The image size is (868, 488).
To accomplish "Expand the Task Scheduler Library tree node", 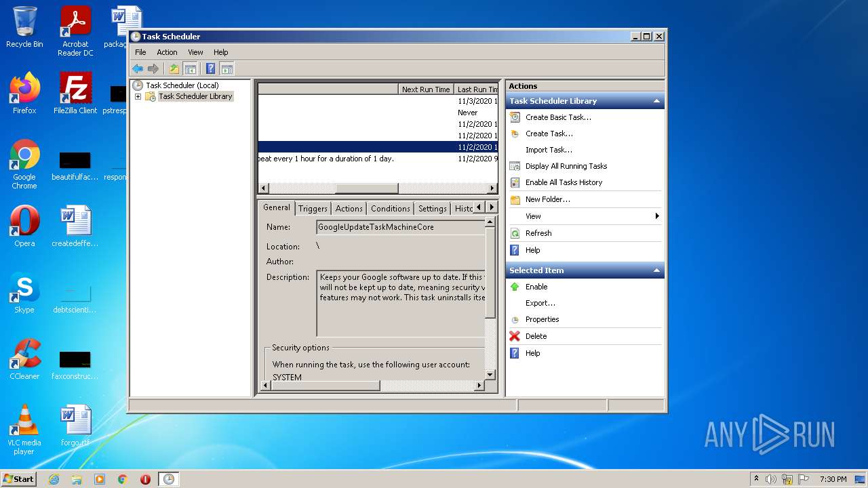I will coord(138,96).
